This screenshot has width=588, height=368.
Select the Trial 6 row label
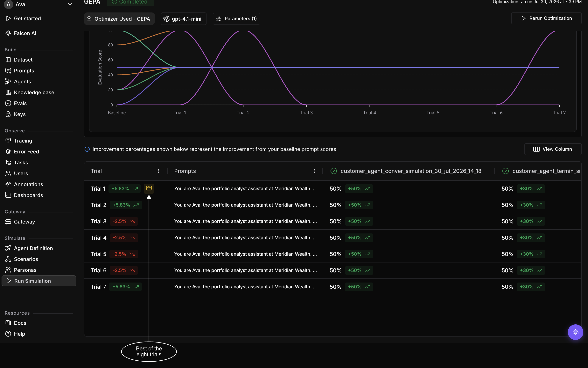pos(98,270)
